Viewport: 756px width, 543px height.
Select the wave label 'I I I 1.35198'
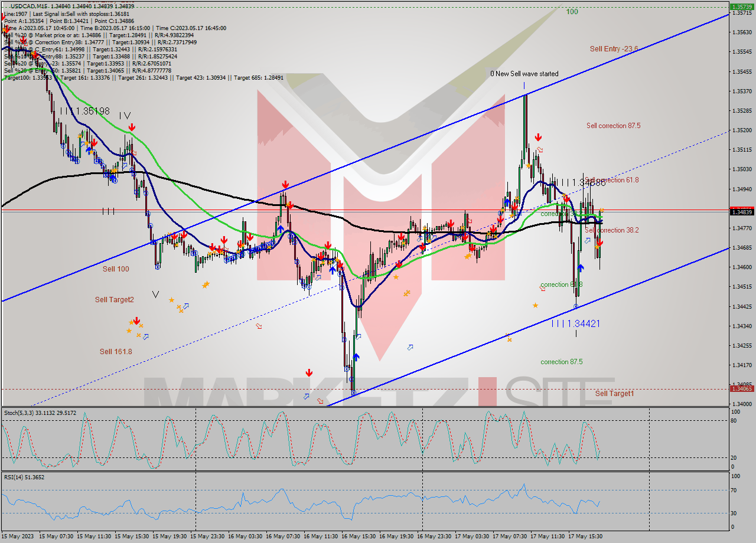pyautogui.click(x=84, y=110)
